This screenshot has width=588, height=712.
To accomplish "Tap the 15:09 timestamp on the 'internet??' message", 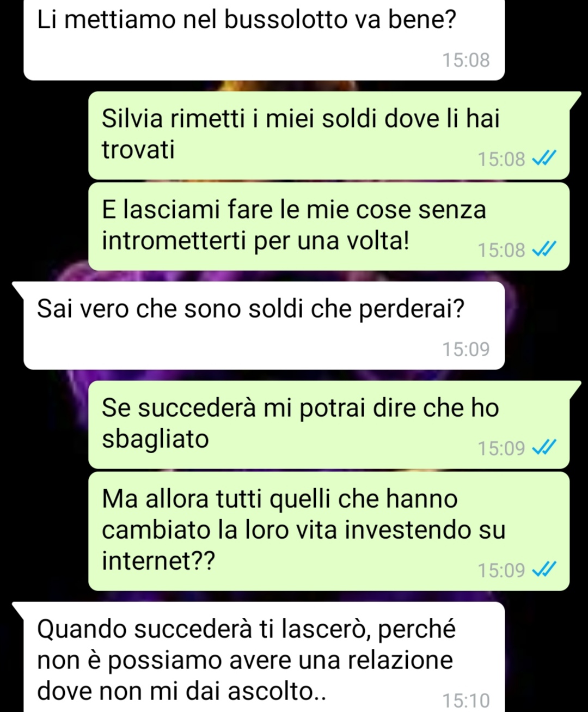I will pos(501,570).
